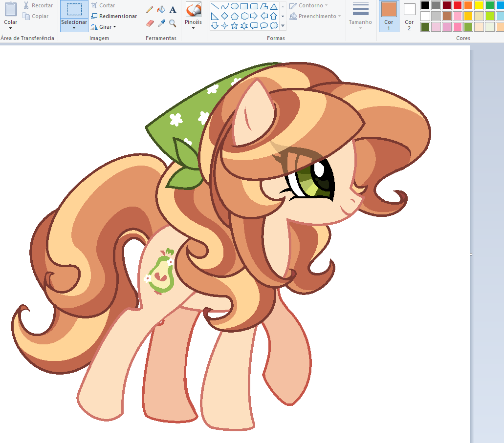Choose the Line shape
Image resolution: width=504 pixels, height=443 pixels.
[215, 6]
